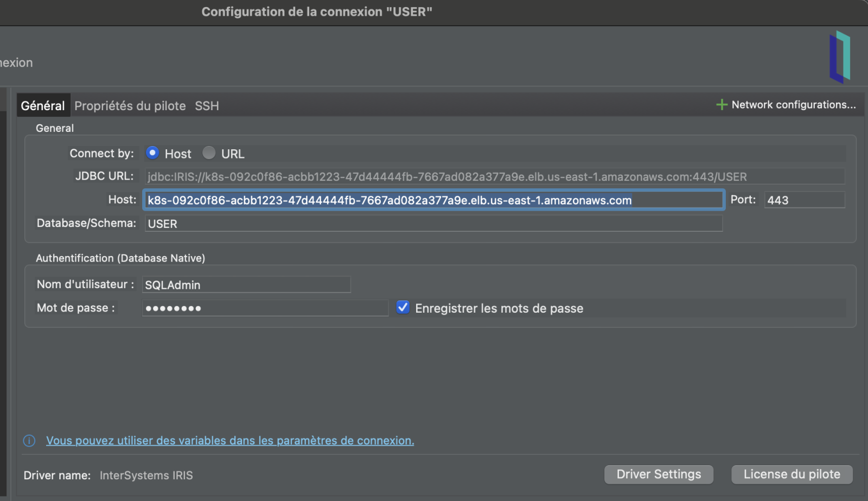Click the Nom d'utilisateur field
The width and height of the screenshot is (868, 501).
pyautogui.click(x=246, y=285)
